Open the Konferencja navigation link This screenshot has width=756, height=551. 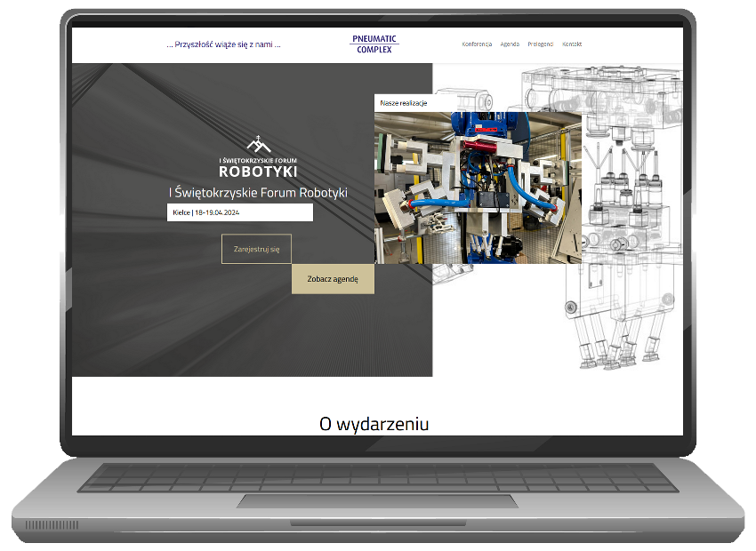477,44
